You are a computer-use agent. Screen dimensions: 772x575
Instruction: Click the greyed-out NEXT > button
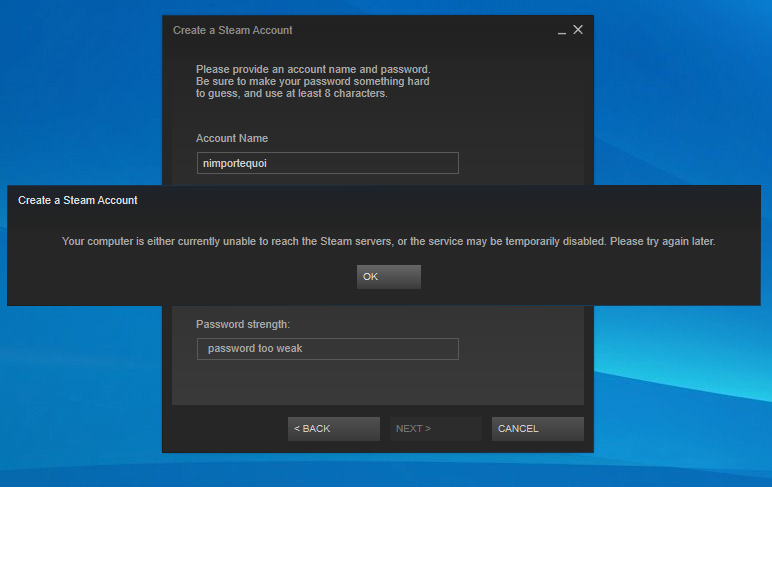pyautogui.click(x=435, y=429)
